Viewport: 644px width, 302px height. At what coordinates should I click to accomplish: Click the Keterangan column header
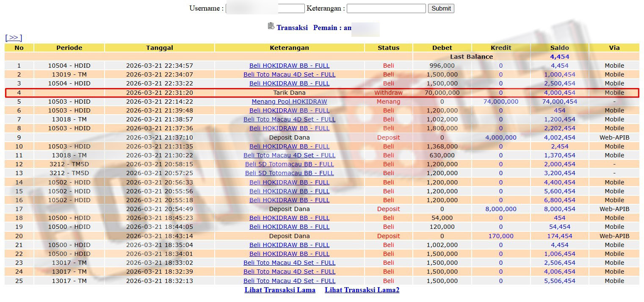(x=289, y=48)
